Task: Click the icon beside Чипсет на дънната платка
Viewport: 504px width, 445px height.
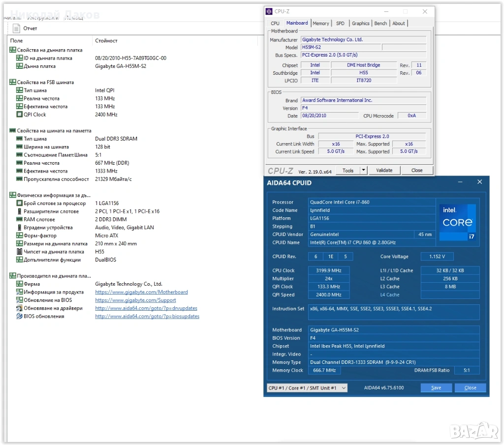Action: point(19,252)
